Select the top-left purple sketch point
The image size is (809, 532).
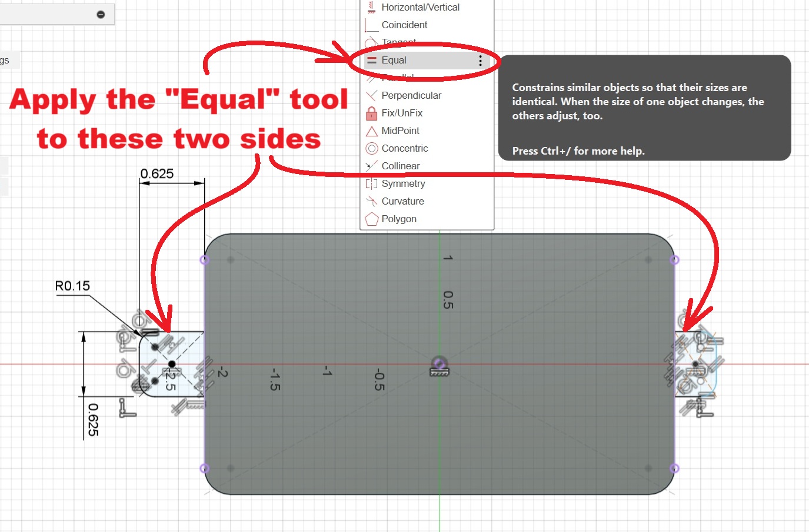204,260
